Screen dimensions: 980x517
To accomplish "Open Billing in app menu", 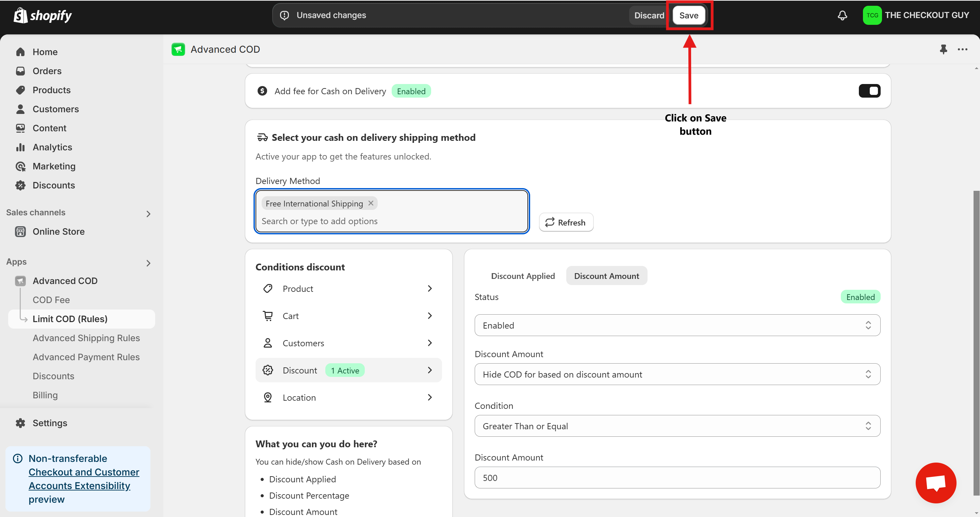I will pyautogui.click(x=45, y=395).
